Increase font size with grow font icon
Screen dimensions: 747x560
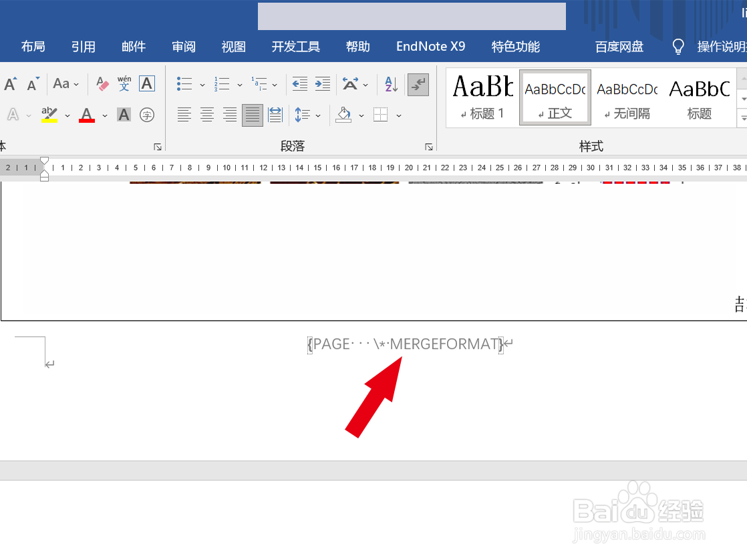[x=11, y=84]
